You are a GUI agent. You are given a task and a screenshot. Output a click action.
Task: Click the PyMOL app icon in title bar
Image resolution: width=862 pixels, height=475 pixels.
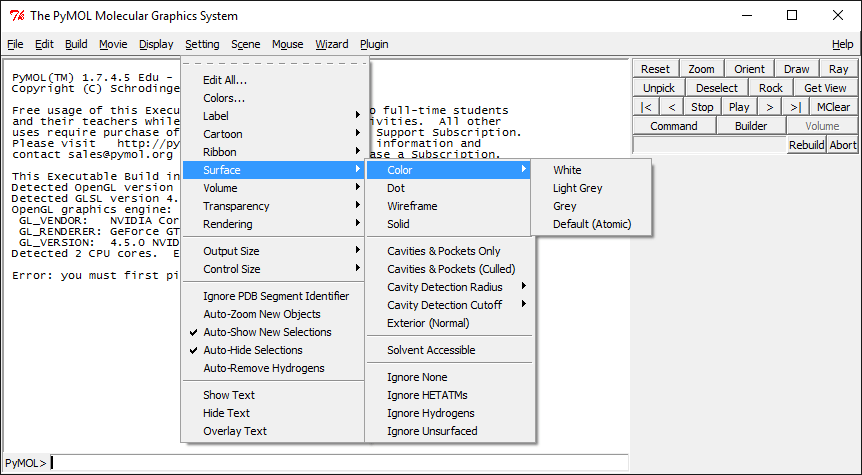point(17,15)
